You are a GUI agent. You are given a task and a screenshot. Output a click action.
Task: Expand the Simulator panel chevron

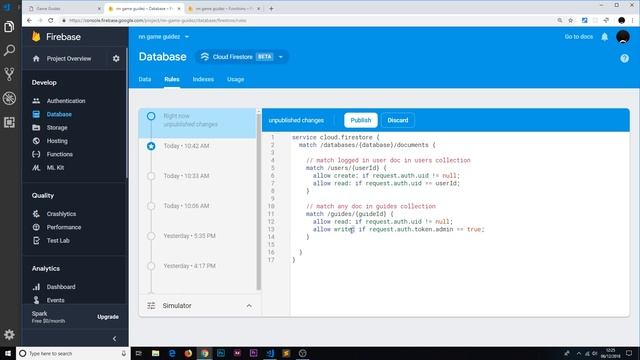click(249, 306)
